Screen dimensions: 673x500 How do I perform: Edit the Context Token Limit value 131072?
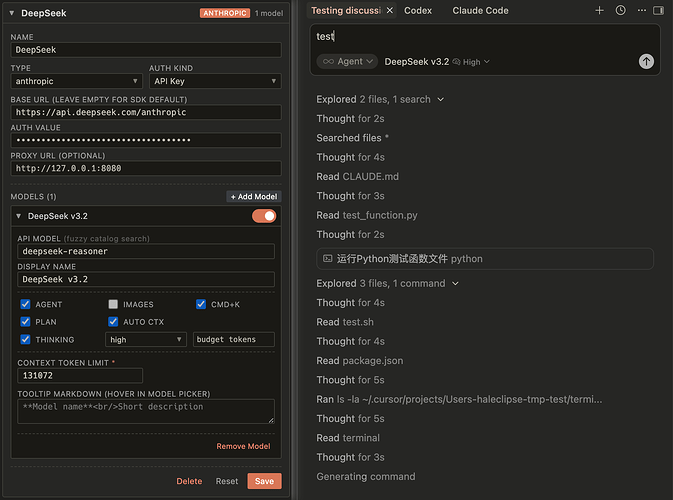[80, 376]
